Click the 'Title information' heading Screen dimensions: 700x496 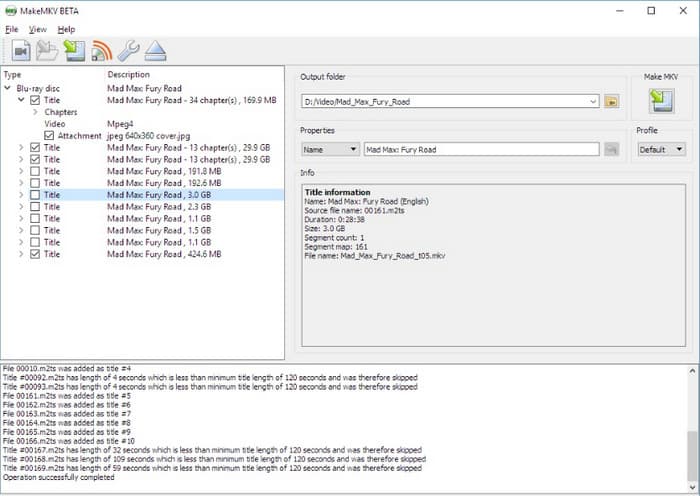338,192
